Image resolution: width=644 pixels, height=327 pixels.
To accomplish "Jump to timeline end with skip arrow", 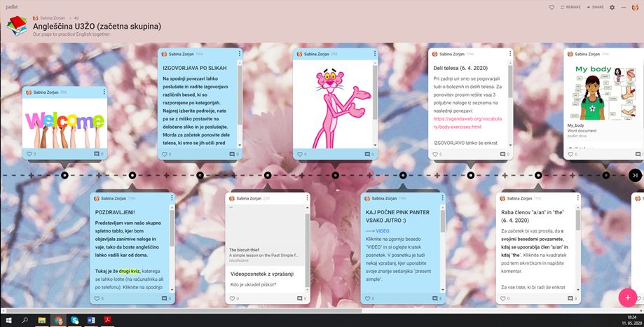I will point(634,175).
